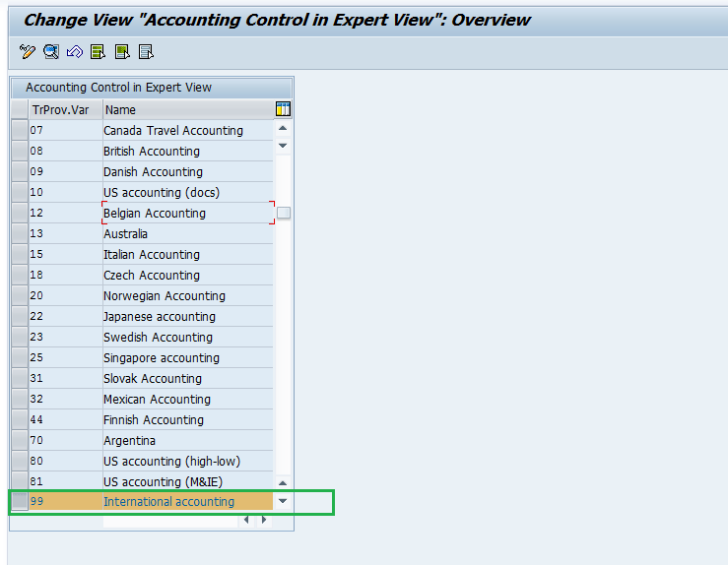728x565 pixels.
Task: Toggle row selector for Swedish Accounting
Action: [x=19, y=337]
